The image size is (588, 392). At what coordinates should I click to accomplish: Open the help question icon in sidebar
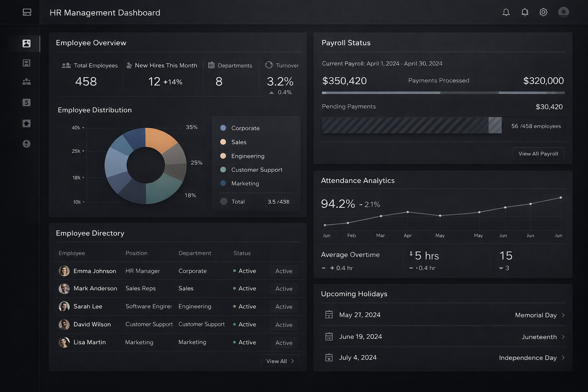pos(26,144)
